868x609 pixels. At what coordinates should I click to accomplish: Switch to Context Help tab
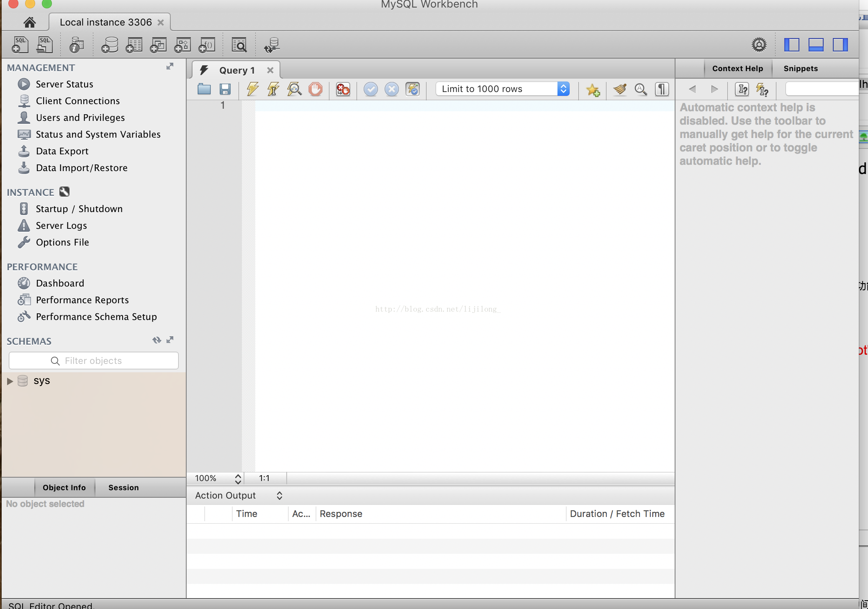pyautogui.click(x=737, y=69)
